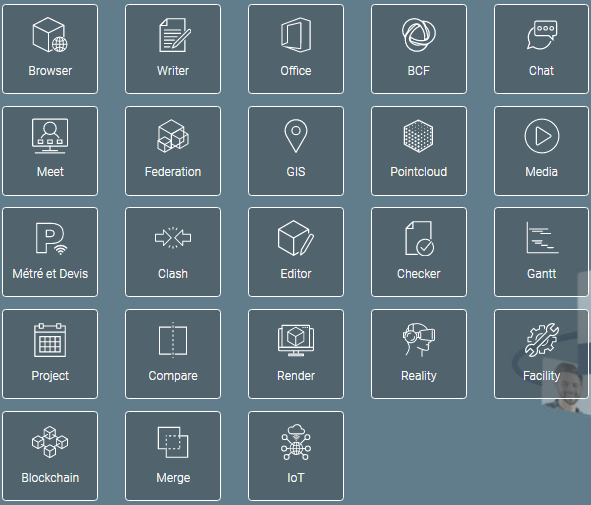Open the Chat app
This screenshot has height=505, width=591.
pos(542,49)
